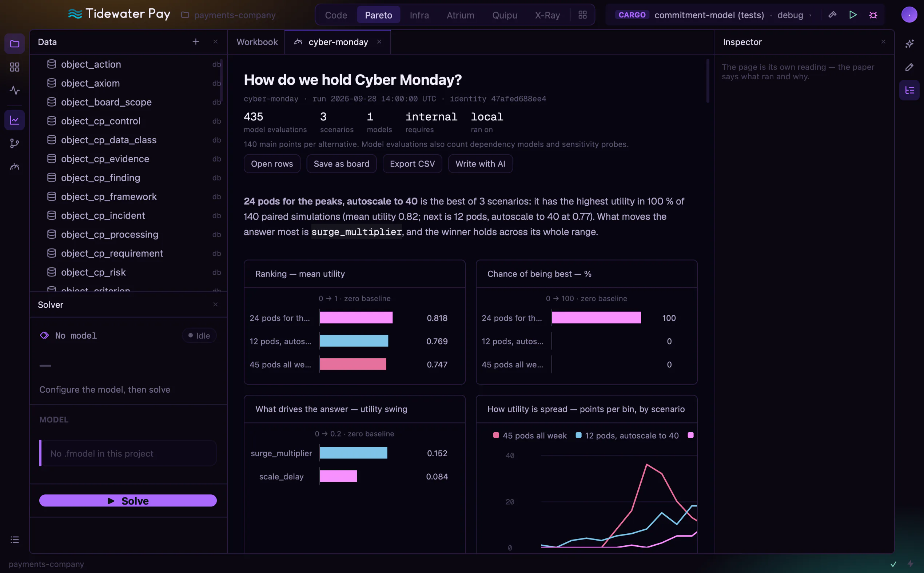The image size is (924, 573).
Task: Select the chart analysis sidebar icon
Action: click(x=15, y=120)
